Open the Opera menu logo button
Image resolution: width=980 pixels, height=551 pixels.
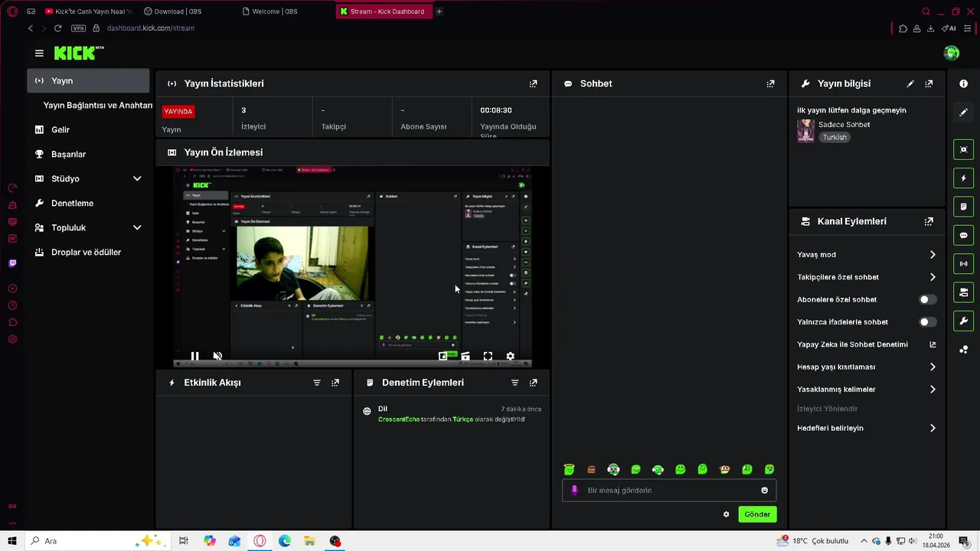pyautogui.click(x=12, y=11)
